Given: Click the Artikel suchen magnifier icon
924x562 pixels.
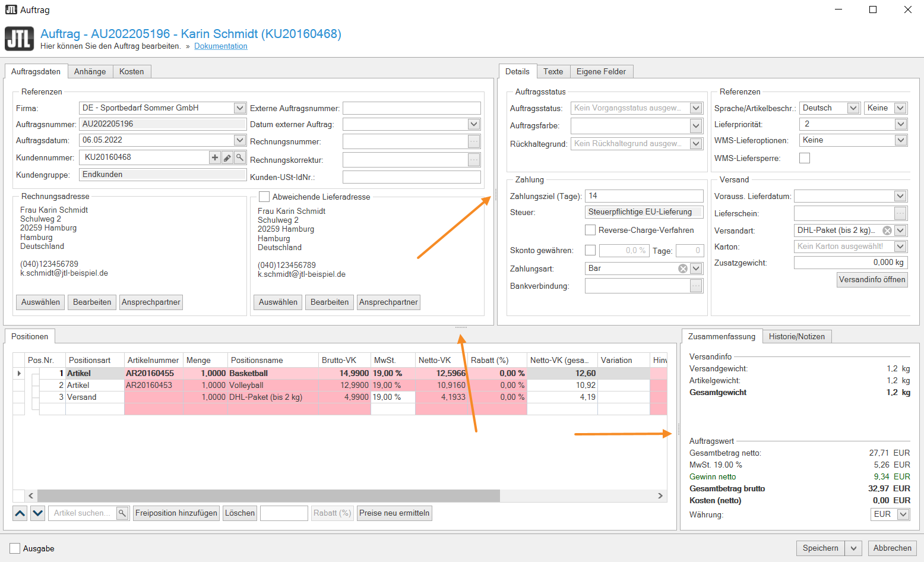Looking at the screenshot, I should [x=122, y=513].
